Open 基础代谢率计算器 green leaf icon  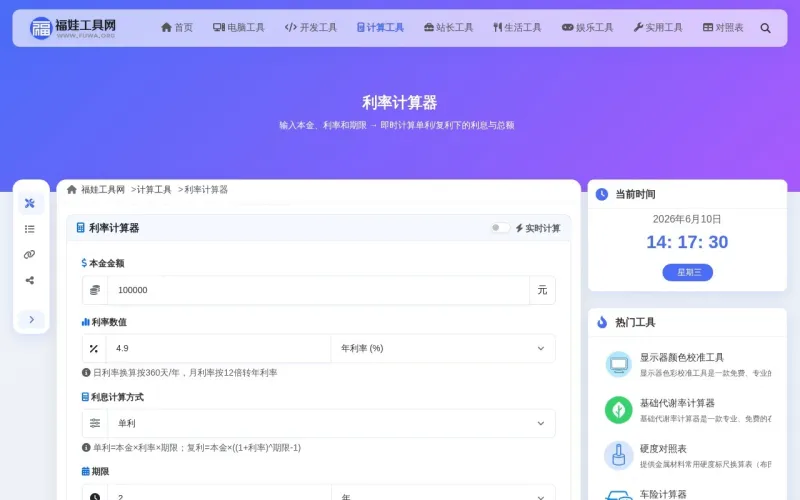pyautogui.click(x=618, y=410)
